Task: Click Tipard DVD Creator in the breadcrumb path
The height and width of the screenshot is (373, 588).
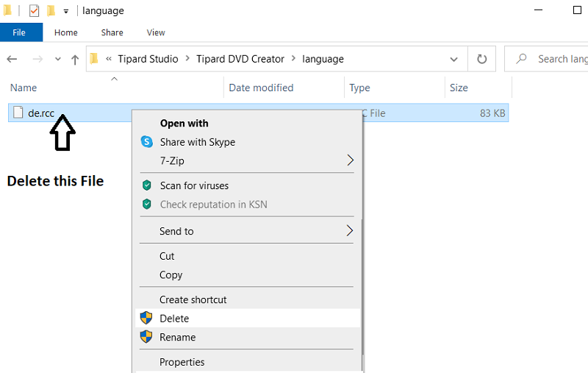Action: tap(240, 59)
